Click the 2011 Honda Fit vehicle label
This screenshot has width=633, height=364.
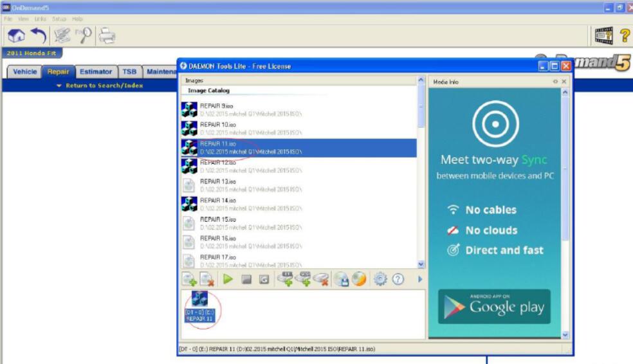click(x=32, y=53)
